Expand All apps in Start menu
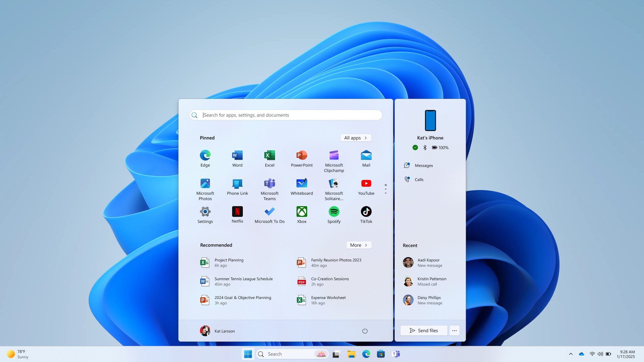Viewport: 644px width, 362px height. pos(356,138)
